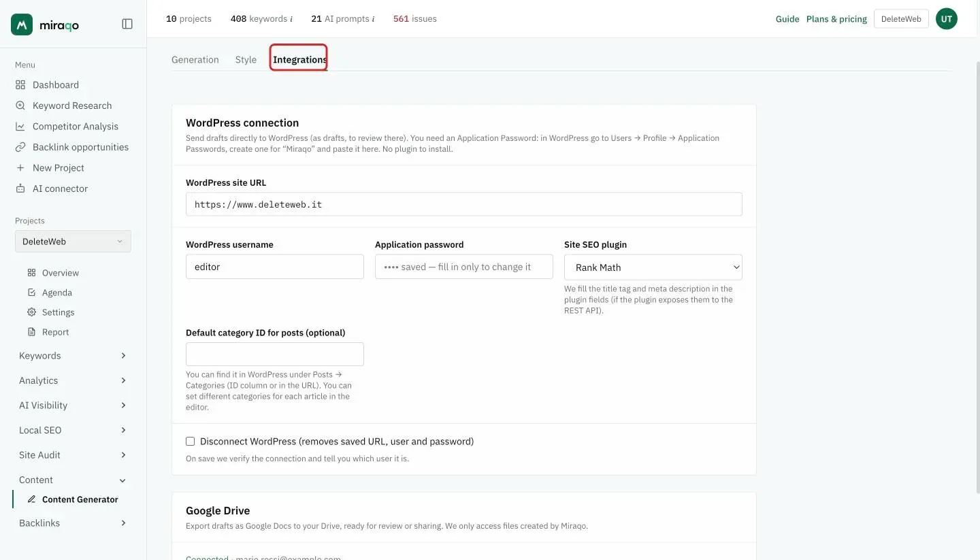The image size is (980, 560).
Task: Click the WordPress username field
Action: click(x=275, y=267)
